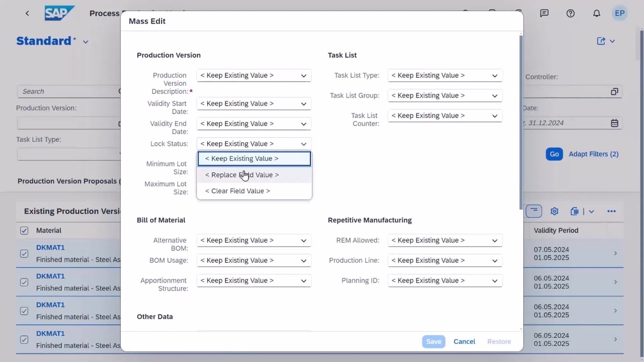Image resolution: width=644 pixels, height=362 pixels.
Task: Open SAP help via the question mark icon
Action: (570, 13)
